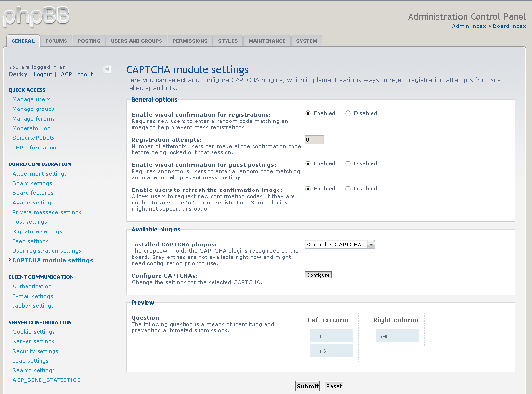
Task: Click the Reset button
Action: tap(334, 386)
